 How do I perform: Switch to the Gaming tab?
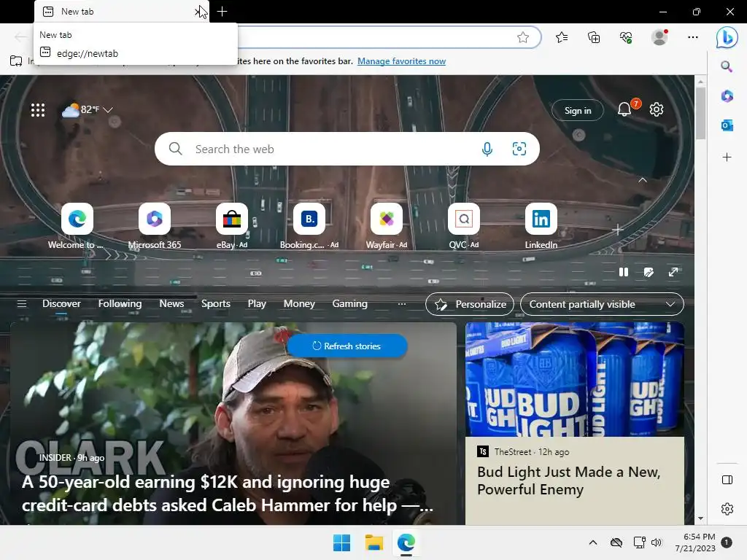(349, 304)
